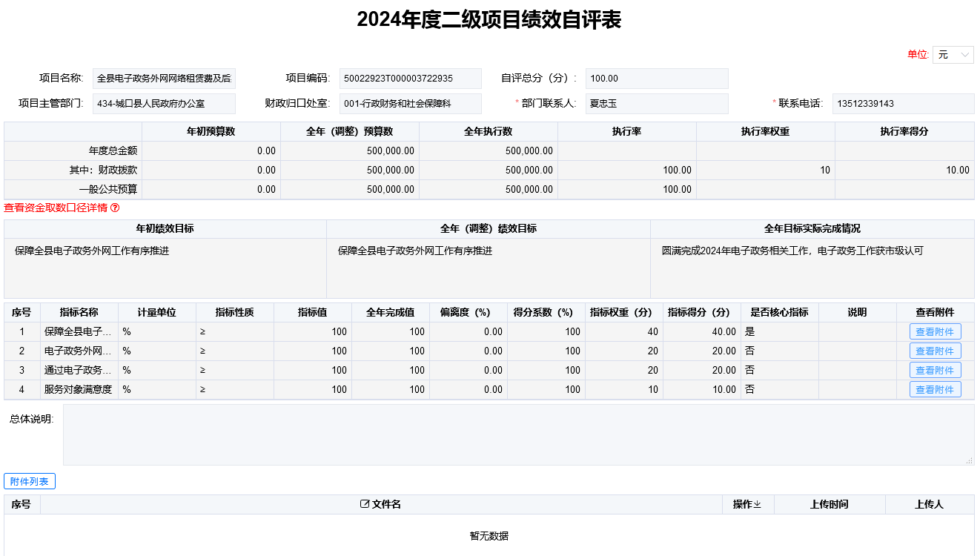Click 查看附件 button for indicator row 2
The width and height of the screenshot is (980, 556).
pos(935,351)
